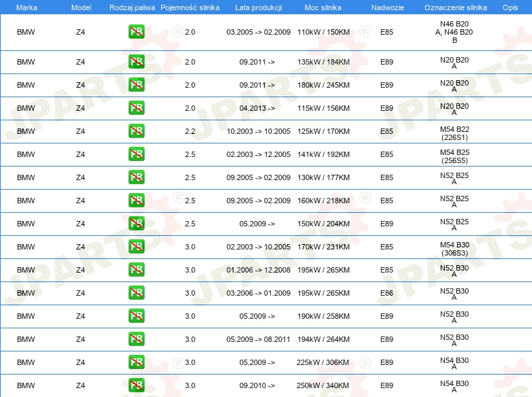This screenshot has width=532, height=397.
Task: Click the Oznaczenie silnika column header
Action: click(x=455, y=7)
